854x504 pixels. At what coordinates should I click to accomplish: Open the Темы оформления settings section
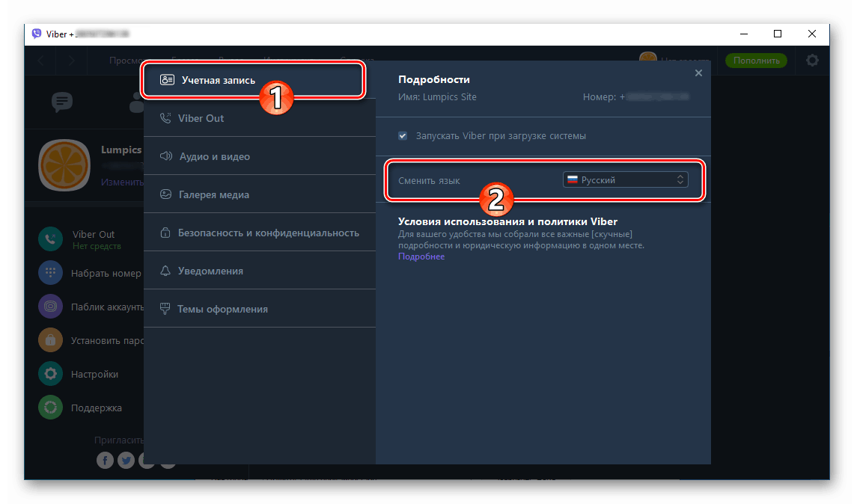[x=259, y=309]
